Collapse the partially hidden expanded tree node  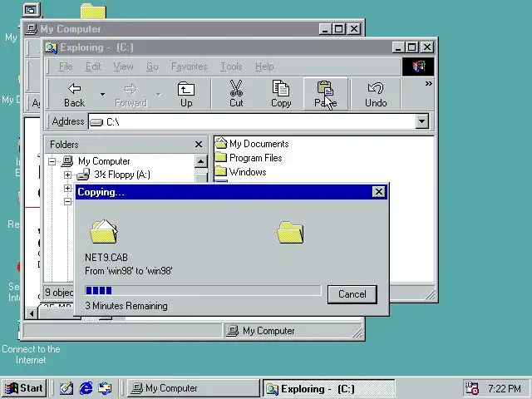point(67,201)
